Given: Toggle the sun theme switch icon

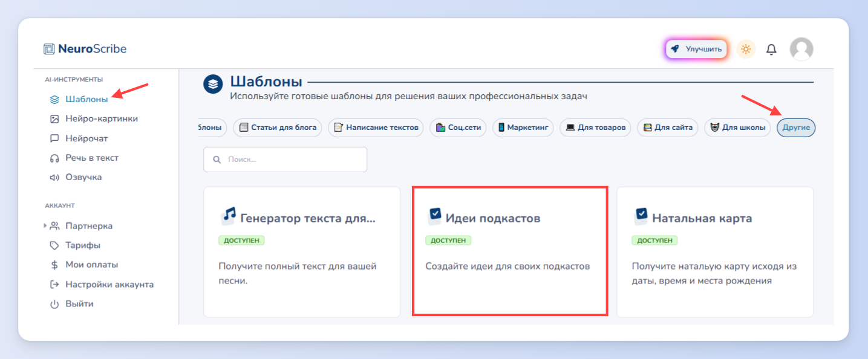Looking at the screenshot, I should coord(746,49).
